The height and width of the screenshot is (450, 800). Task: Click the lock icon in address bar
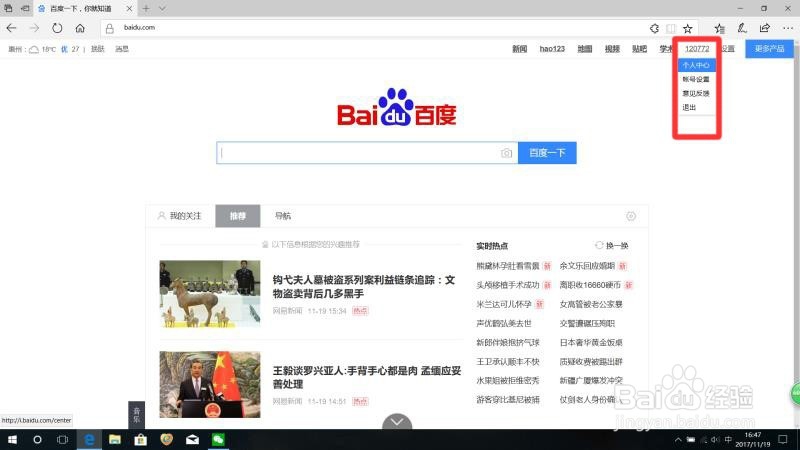tap(110, 29)
